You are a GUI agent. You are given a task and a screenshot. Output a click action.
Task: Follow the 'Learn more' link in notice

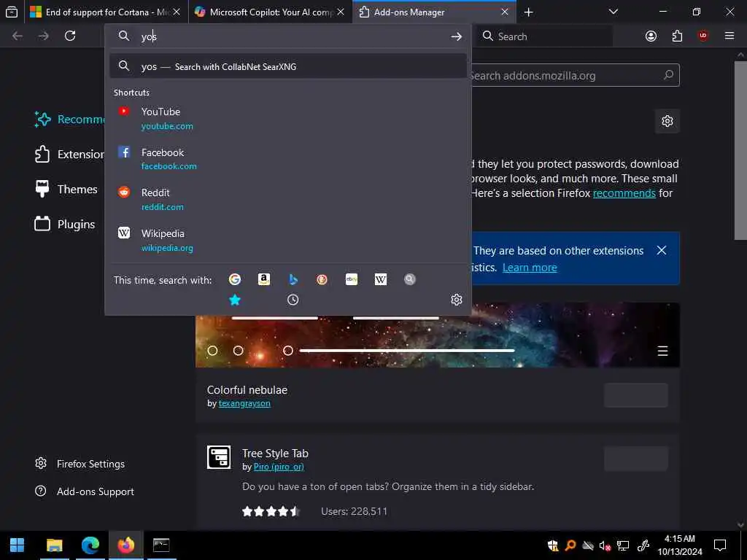(x=530, y=268)
